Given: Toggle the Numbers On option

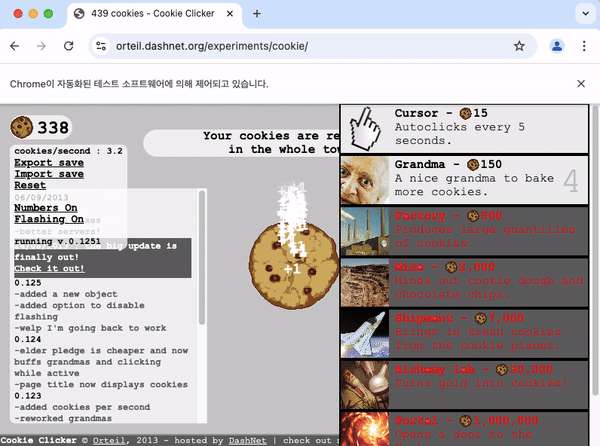Looking at the screenshot, I should pyautogui.click(x=46, y=208).
